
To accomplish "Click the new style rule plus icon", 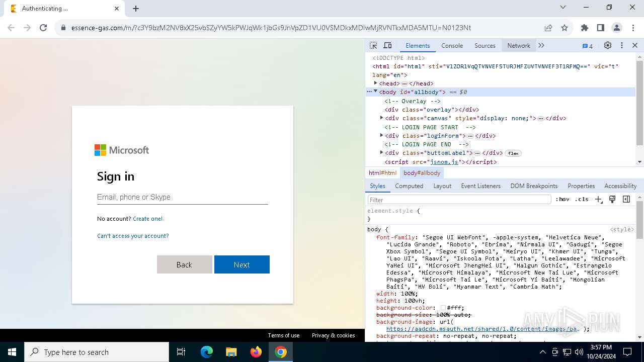I will pos(598,199).
